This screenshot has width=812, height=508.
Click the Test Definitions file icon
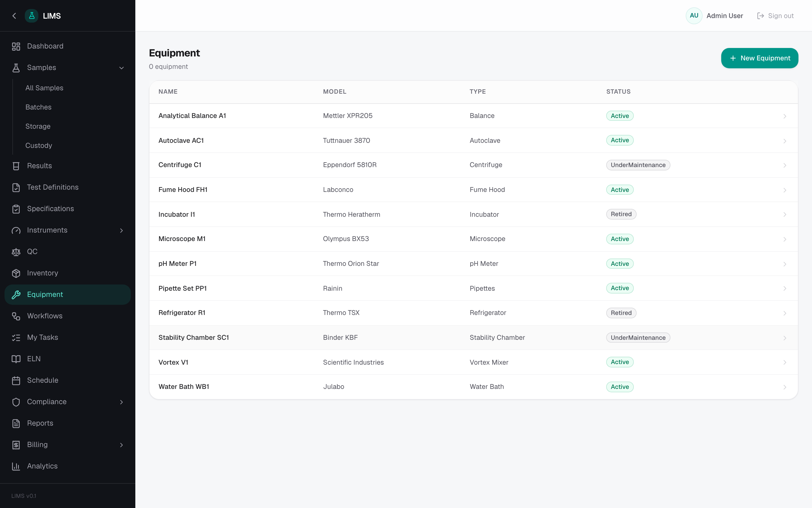pyautogui.click(x=16, y=187)
